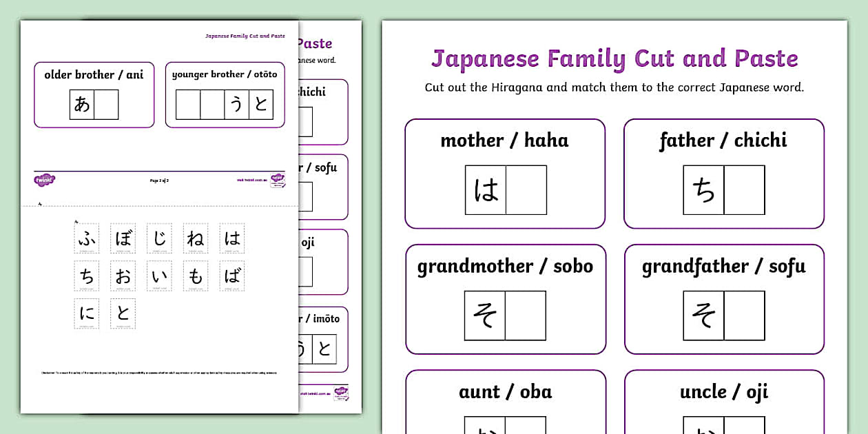Select the と hiragana cut-out tile
The image size is (868, 434).
point(123,313)
